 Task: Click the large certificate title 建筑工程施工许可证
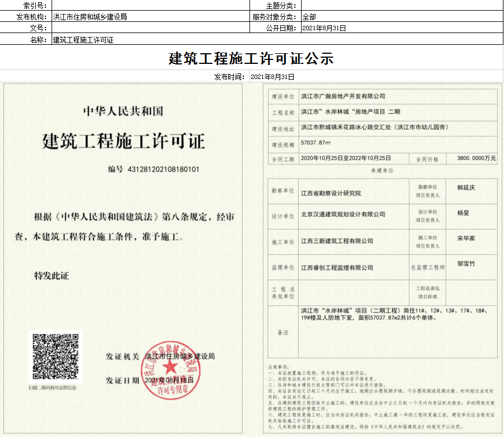(123, 141)
